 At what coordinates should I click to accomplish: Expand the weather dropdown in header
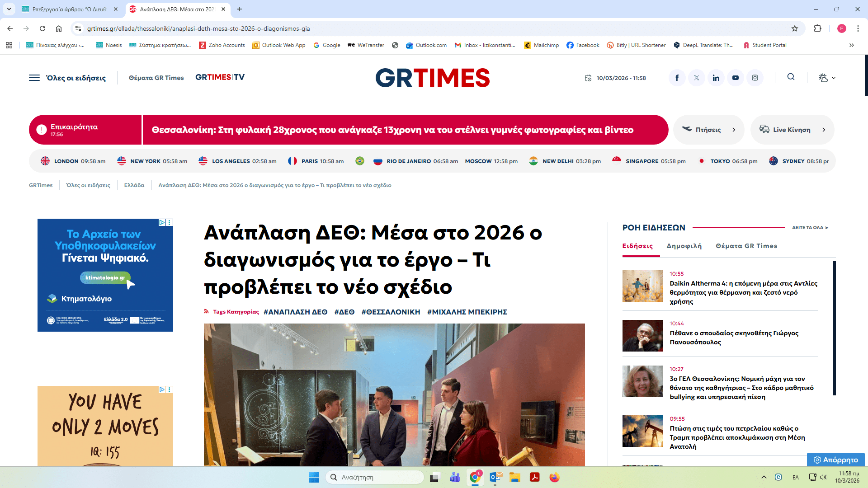click(x=827, y=78)
